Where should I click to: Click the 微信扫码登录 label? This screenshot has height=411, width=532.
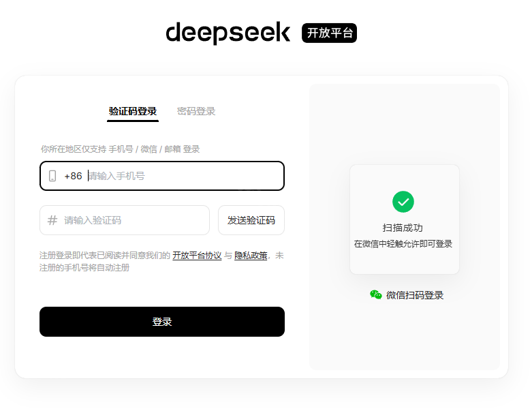click(x=415, y=295)
